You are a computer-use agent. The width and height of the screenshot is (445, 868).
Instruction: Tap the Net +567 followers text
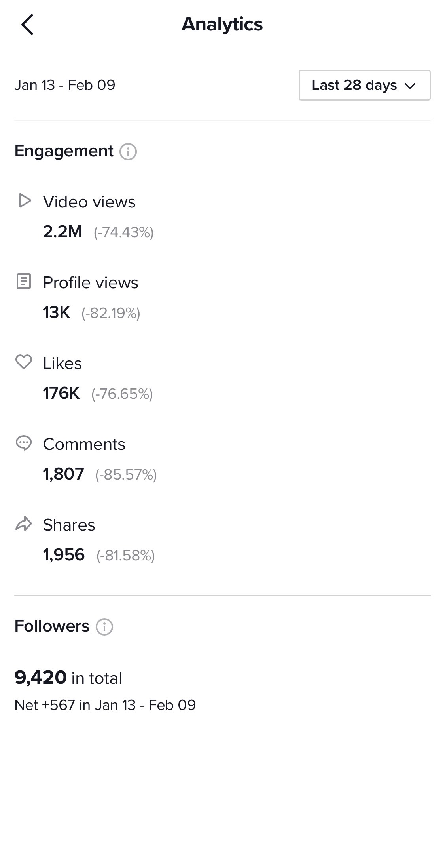pos(105,705)
